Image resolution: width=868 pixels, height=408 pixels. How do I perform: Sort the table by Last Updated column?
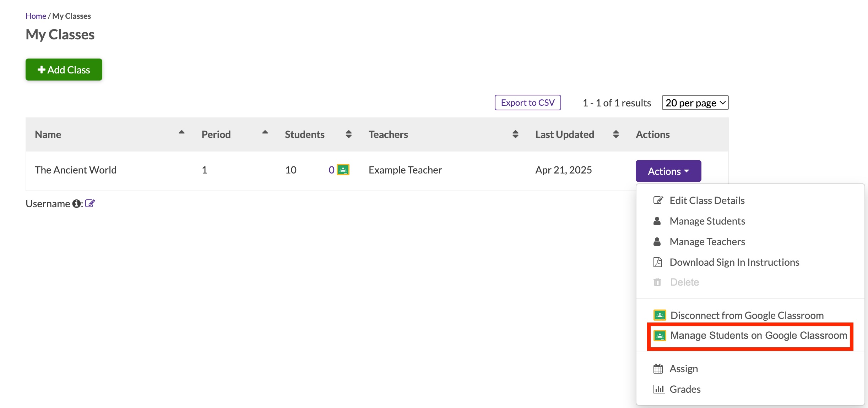(616, 134)
